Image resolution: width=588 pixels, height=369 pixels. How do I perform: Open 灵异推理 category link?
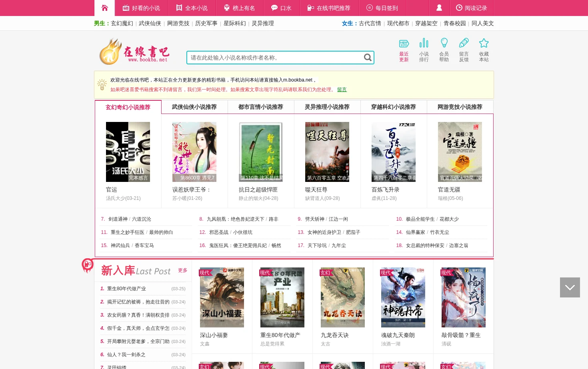[263, 23]
